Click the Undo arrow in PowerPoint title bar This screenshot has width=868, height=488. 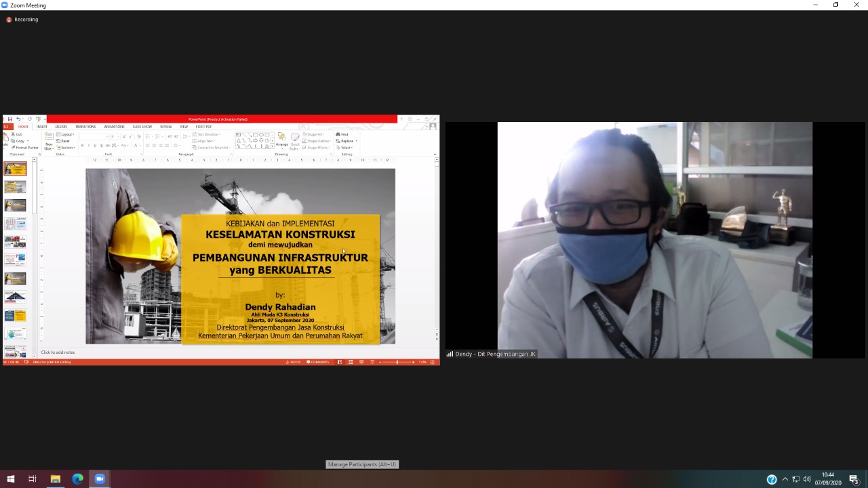click(18, 119)
